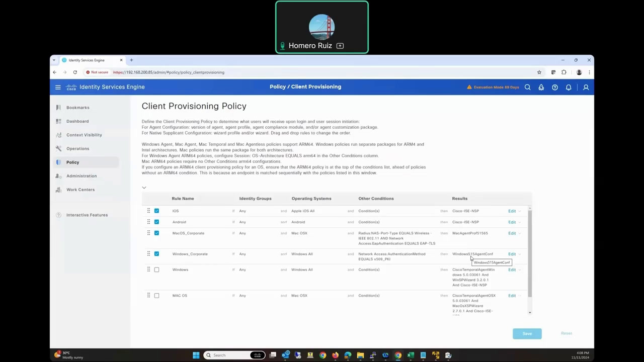The width and height of the screenshot is (644, 362).
Task: Bookmark this page with star icon
Action: (x=539, y=72)
